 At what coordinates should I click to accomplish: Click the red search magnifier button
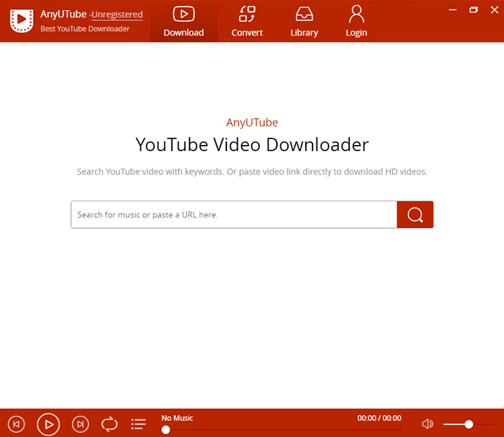click(415, 215)
